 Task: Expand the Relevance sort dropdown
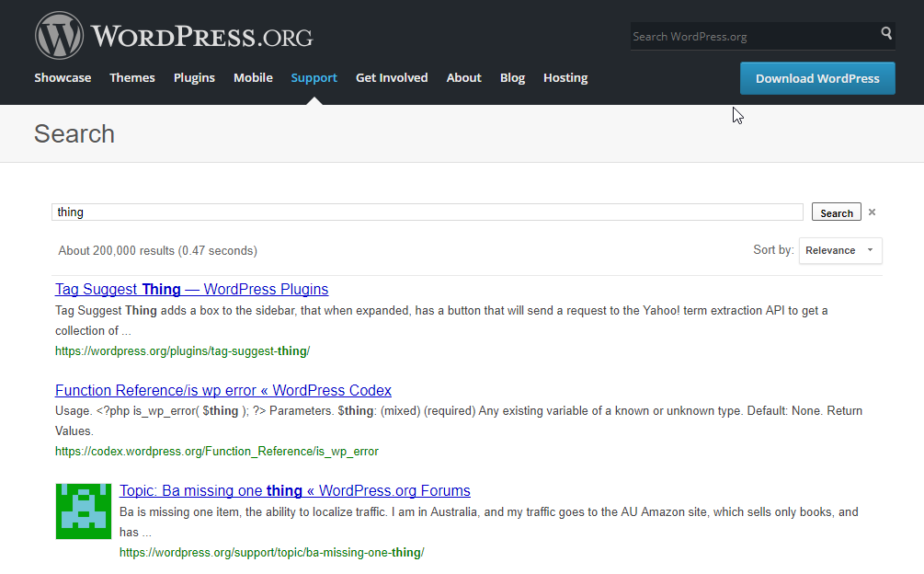(x=840, y=250)
